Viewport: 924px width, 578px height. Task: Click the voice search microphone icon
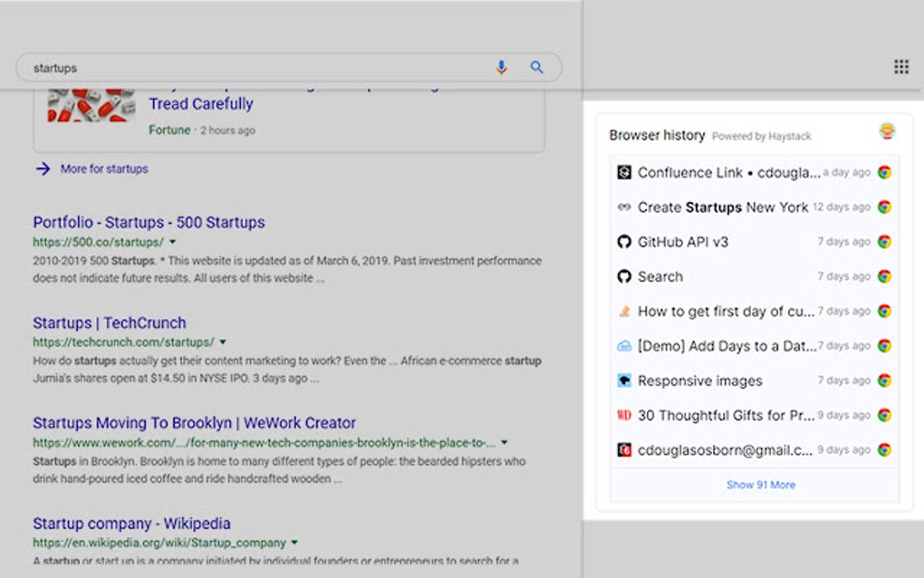click(x=501, y=68)
